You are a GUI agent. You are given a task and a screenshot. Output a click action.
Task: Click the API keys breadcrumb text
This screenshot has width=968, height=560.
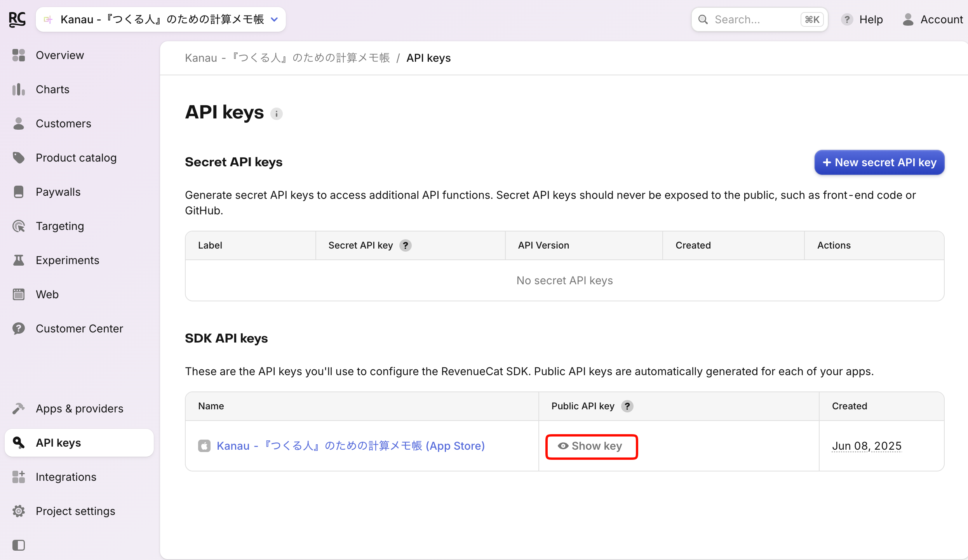pyautogui.click(x=428, y=58)
